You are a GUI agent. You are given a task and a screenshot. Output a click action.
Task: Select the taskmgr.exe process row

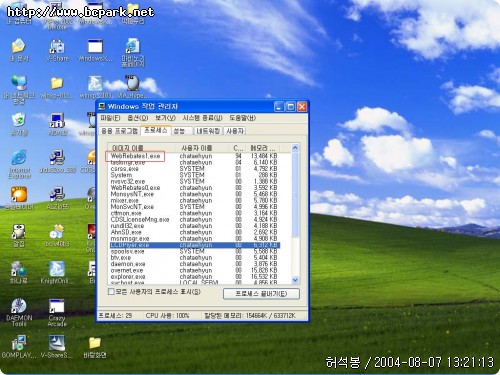coord(195,162)
